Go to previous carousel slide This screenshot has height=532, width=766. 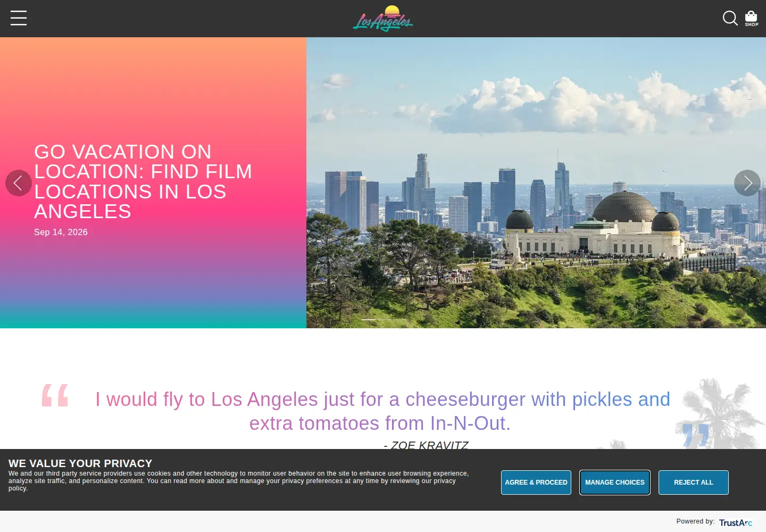19,183
